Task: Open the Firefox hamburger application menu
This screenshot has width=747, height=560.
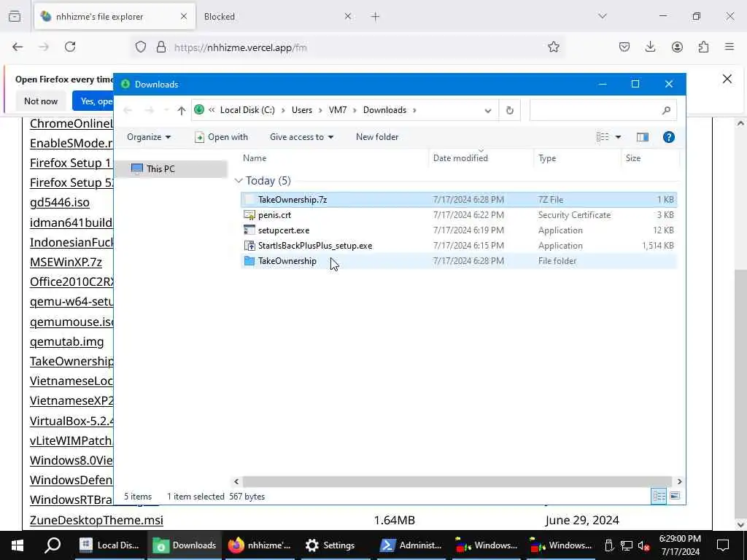Action: (729, 47)
